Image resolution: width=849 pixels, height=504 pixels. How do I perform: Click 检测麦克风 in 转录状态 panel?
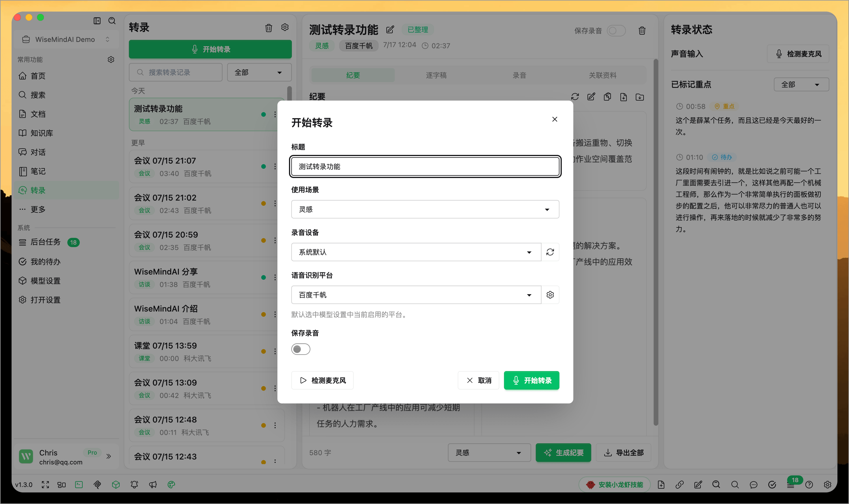(x=798, y=54)
